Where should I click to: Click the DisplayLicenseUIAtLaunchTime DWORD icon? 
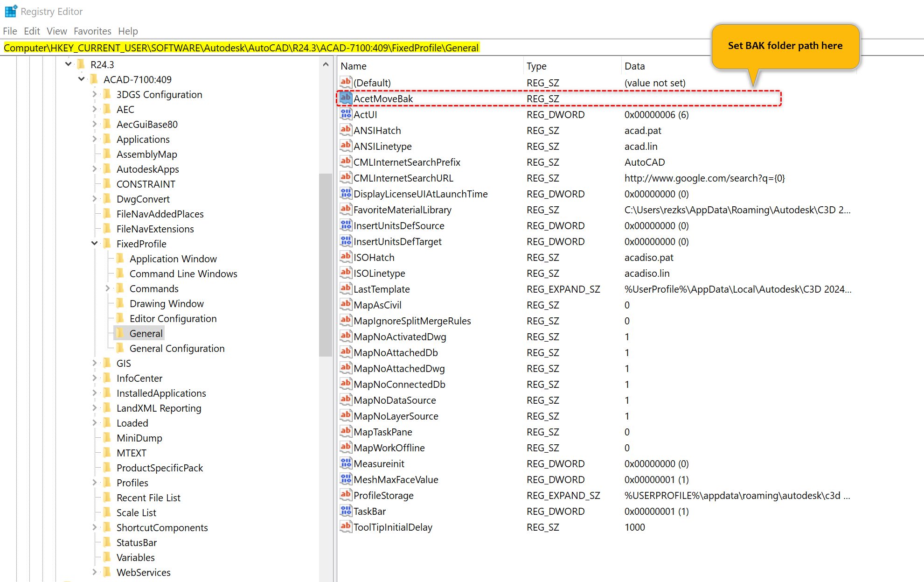pyautogui.click(x=346, y=193)
